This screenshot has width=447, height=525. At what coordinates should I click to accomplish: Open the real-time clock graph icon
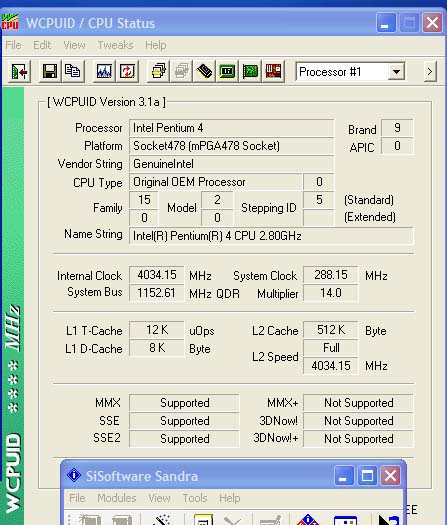[x=104, y=71]
